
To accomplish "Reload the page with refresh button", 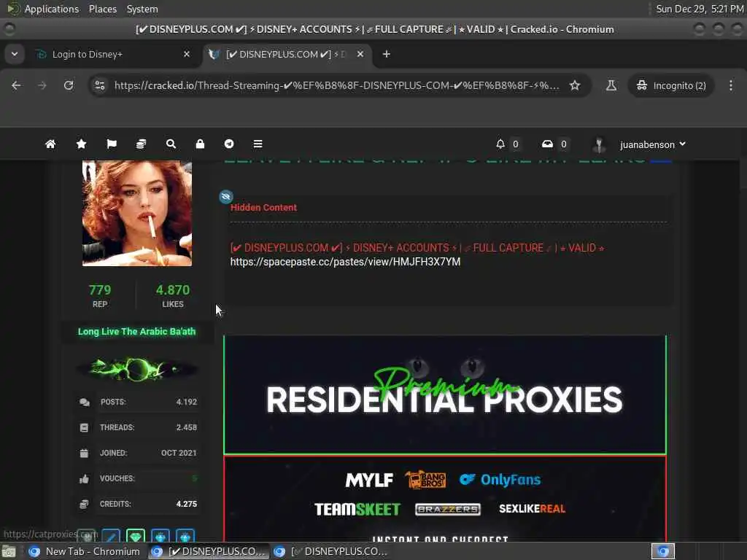I will pos(69,85).
